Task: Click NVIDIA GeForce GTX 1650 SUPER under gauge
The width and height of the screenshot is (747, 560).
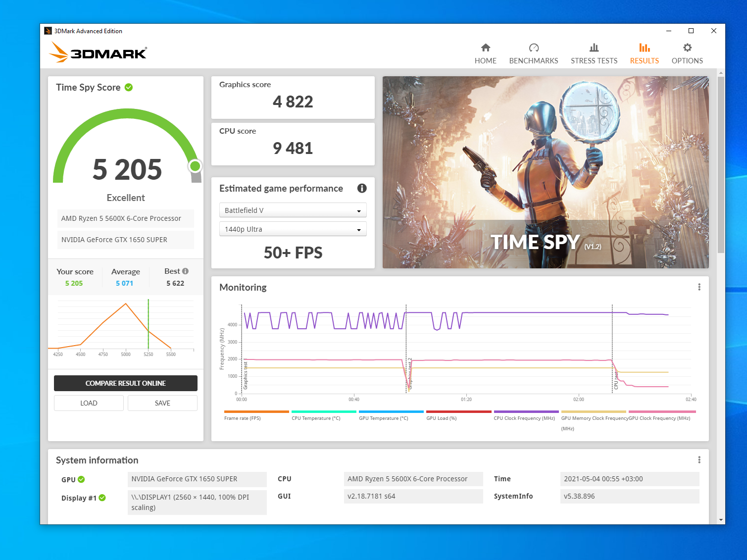Action: (126, 240)
